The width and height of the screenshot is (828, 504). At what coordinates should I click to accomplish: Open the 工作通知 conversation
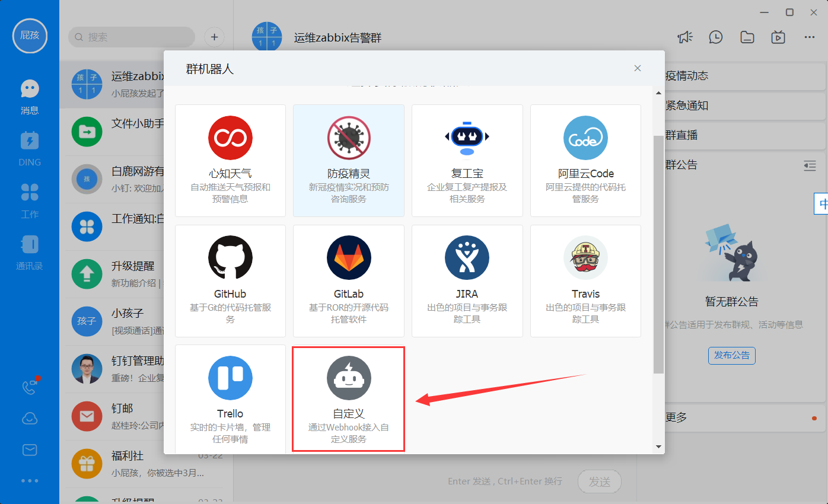coord(112,227)
